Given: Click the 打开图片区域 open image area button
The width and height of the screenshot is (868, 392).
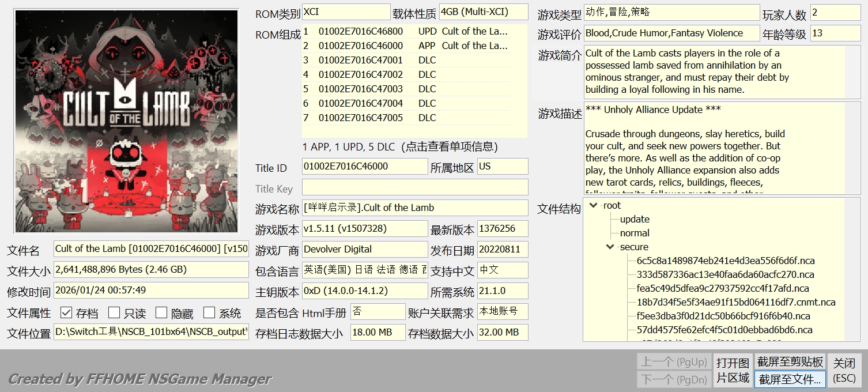Looking at the screenshot, I should [733, 371].
